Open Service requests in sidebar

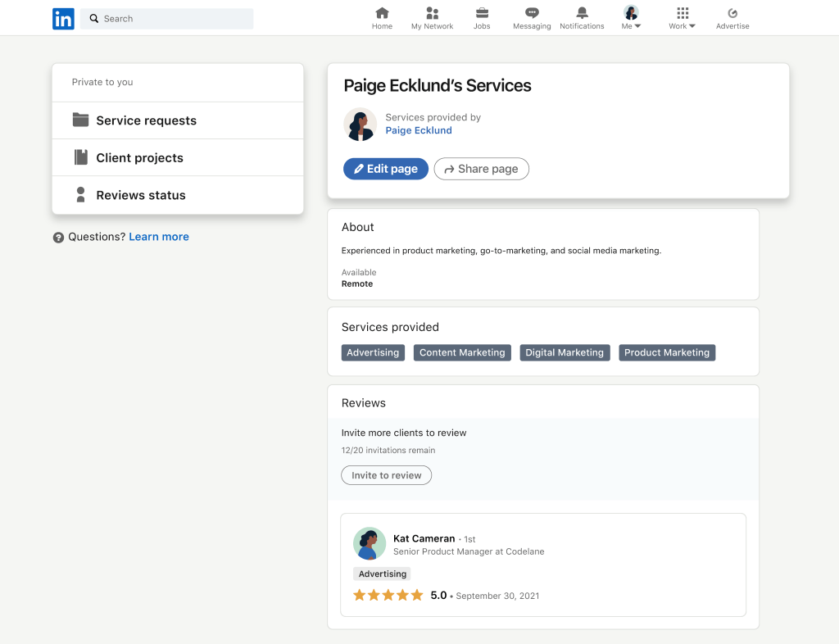click(x=146, y=120)
